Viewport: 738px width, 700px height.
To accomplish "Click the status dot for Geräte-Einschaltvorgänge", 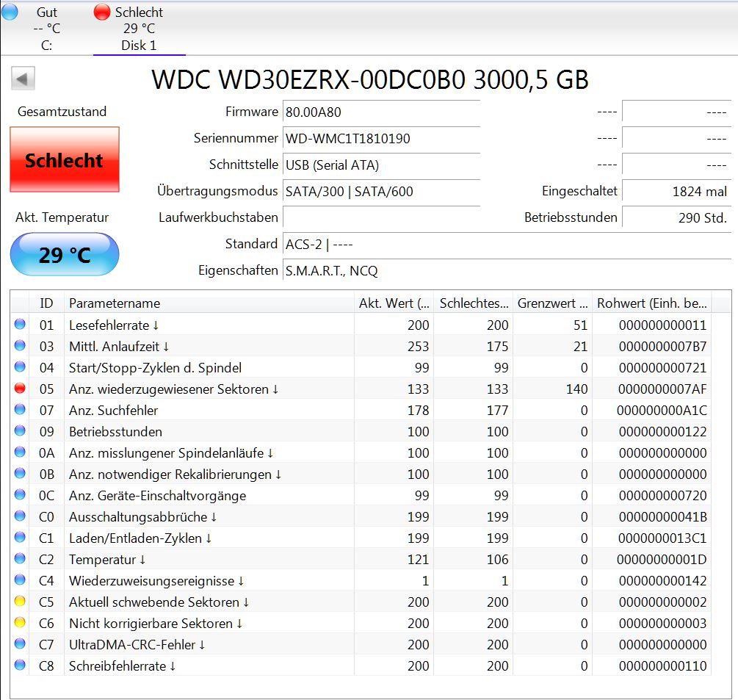I will click(20, 495).
